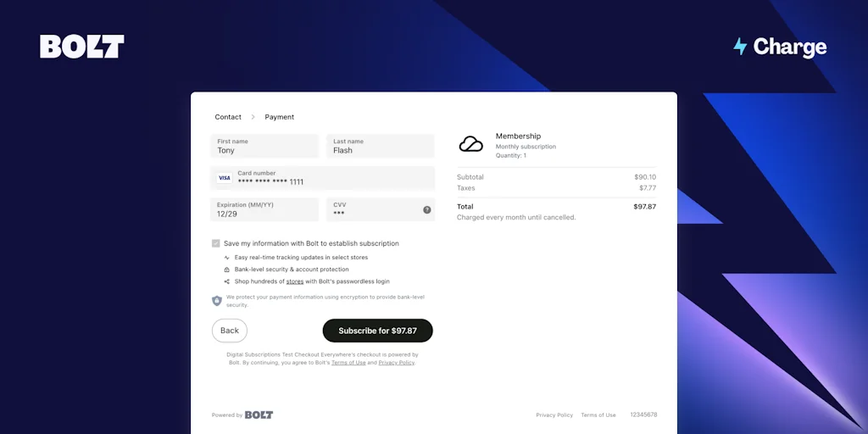Image resolution: width=868 pixels, height=434 pixels.
Task: Click the security shield lock icon
Action: pyautogui.click(x=217, y=301)
